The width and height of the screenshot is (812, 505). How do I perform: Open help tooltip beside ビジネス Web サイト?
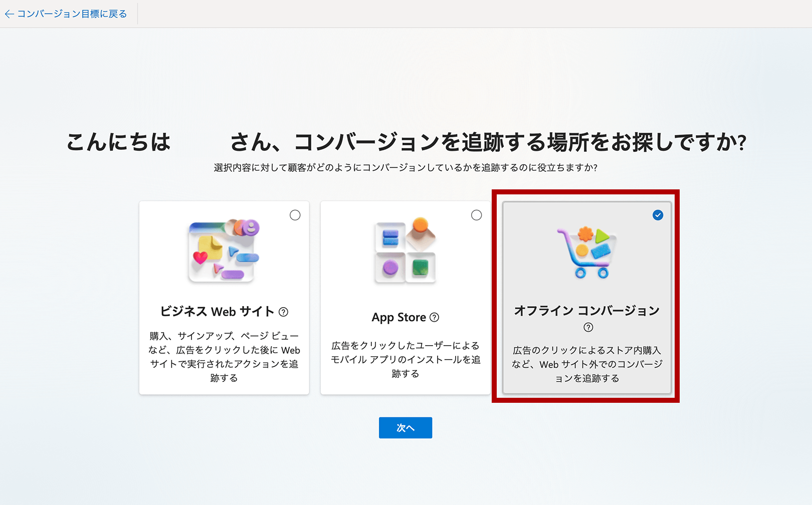[x=284, y=312]
